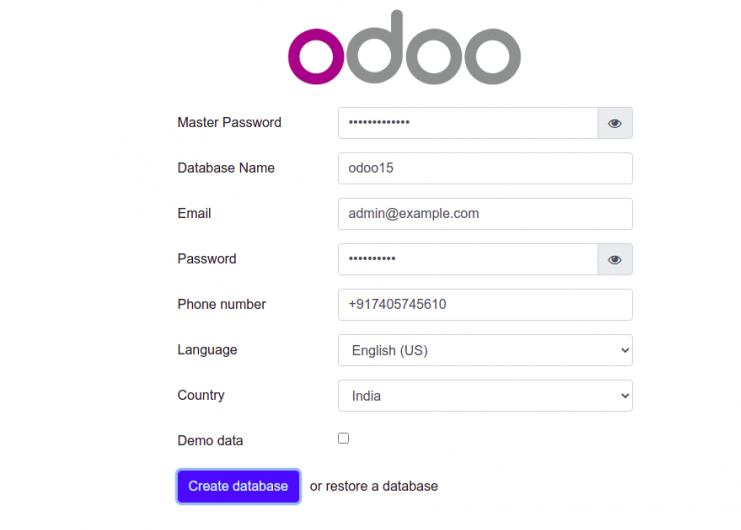Click inside the Password input
Viewport: 741px width, 530px height.
coord(468,259)
